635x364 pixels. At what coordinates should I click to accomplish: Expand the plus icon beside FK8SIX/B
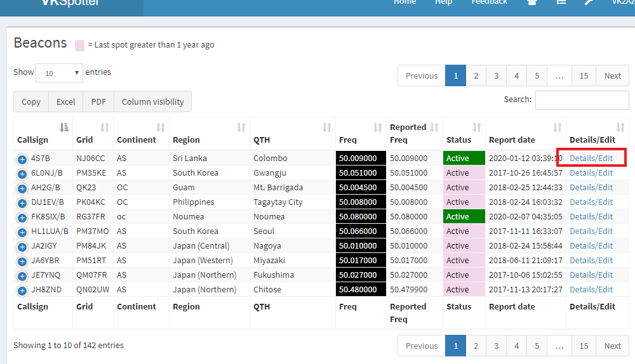coord(22,218)
